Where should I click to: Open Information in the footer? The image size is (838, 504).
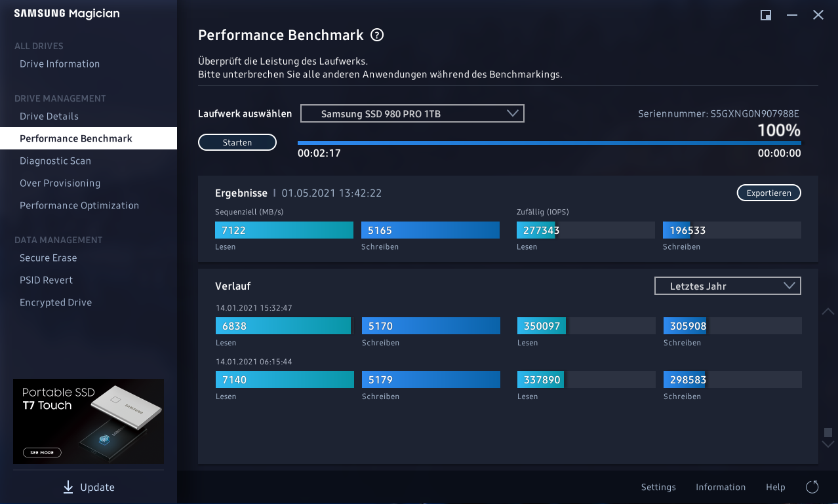coord(721,487)
